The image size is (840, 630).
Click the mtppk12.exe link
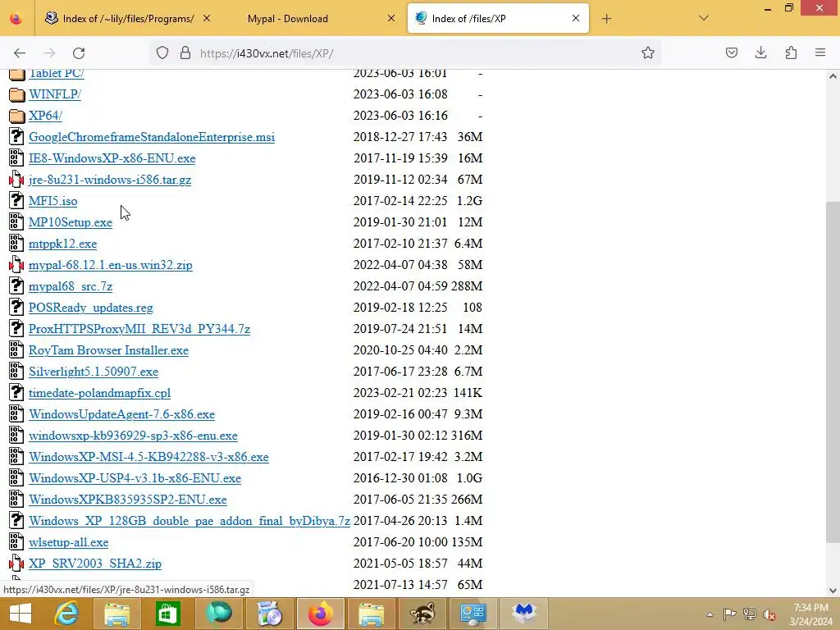point(62,244)
